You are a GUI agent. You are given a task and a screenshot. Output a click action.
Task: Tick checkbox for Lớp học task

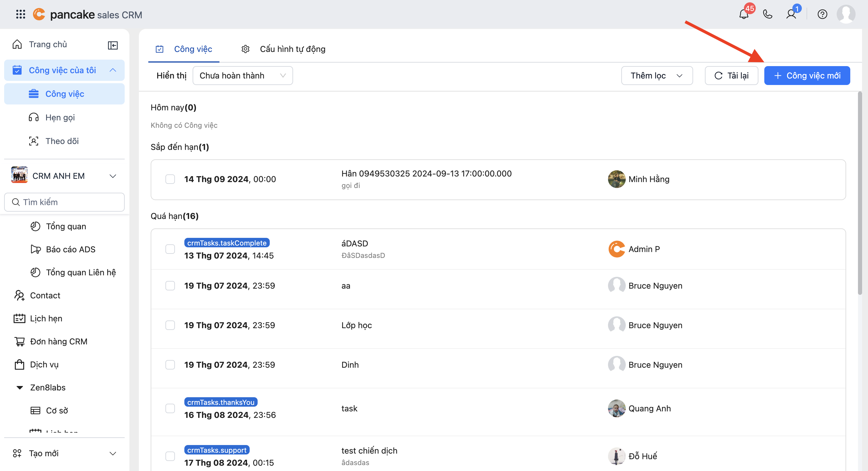pyautogui.click(x=170, y=325)
